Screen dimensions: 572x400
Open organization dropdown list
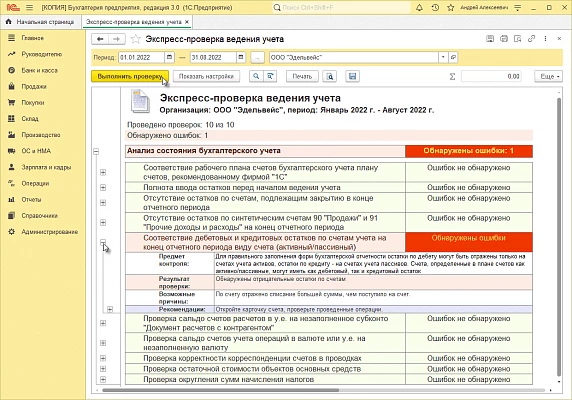tap(443, 57)
